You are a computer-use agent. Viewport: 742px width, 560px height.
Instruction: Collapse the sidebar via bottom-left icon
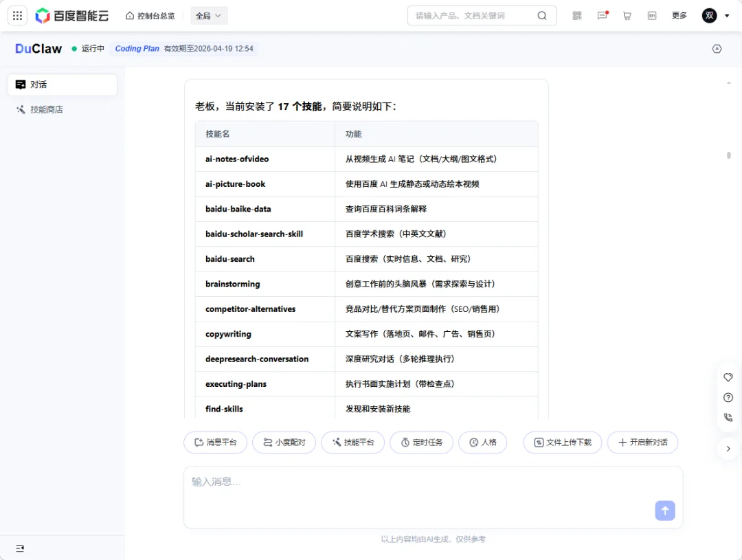(x=19, y=548)
